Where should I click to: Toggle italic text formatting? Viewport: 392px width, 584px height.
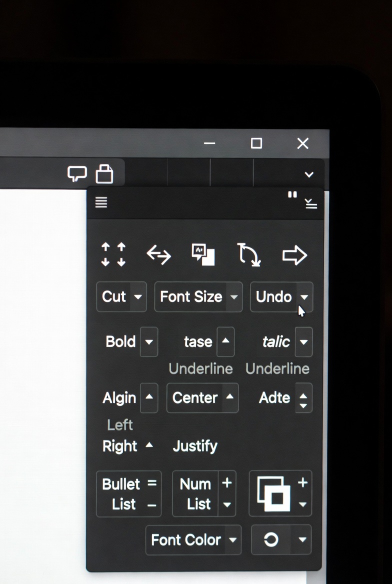coord(276,342)
